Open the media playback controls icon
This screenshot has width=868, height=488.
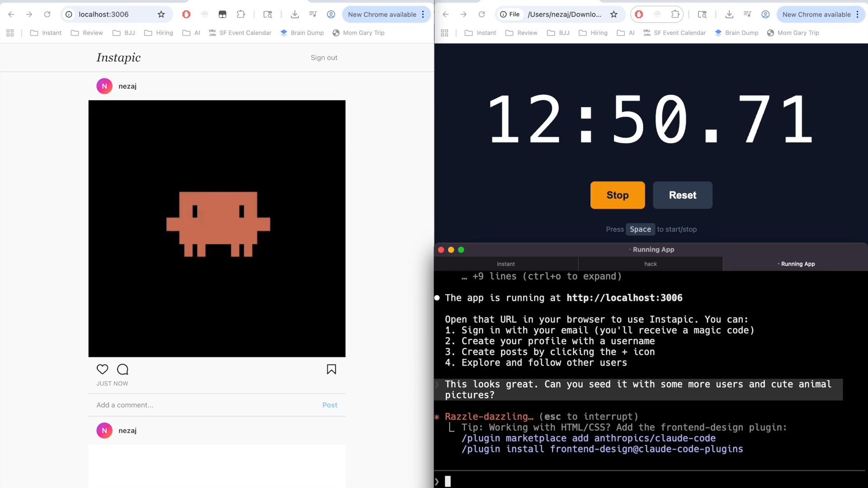click(312, 14)
